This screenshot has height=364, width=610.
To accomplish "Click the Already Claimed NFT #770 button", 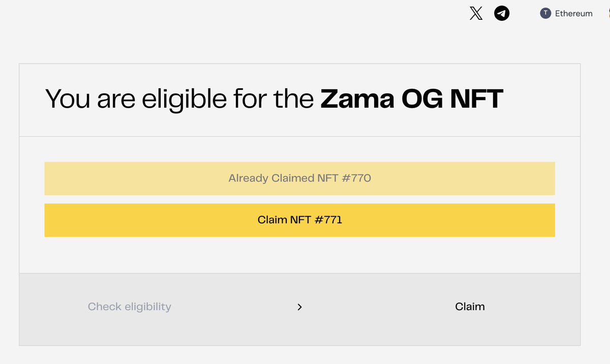I will point(299,179).
